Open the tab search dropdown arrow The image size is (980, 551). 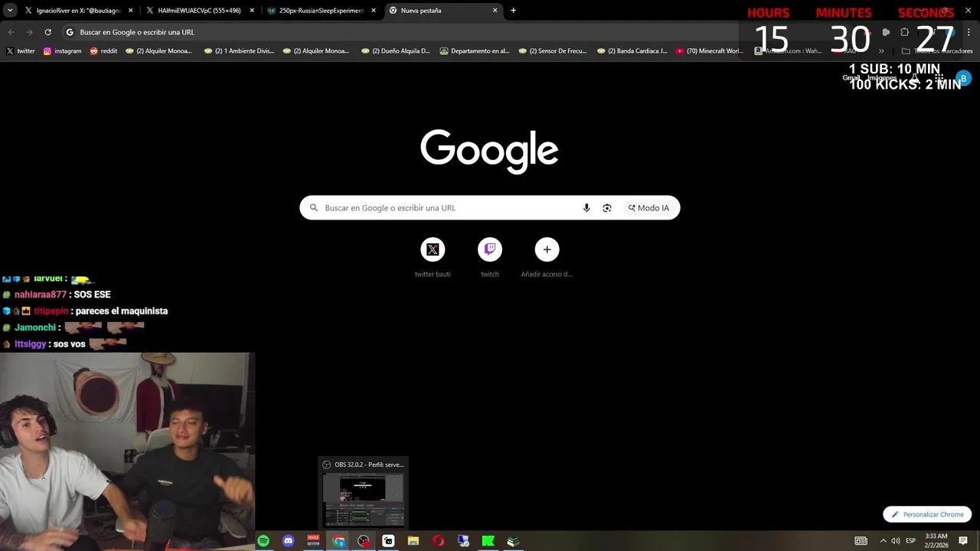click(x=10, y=11)
